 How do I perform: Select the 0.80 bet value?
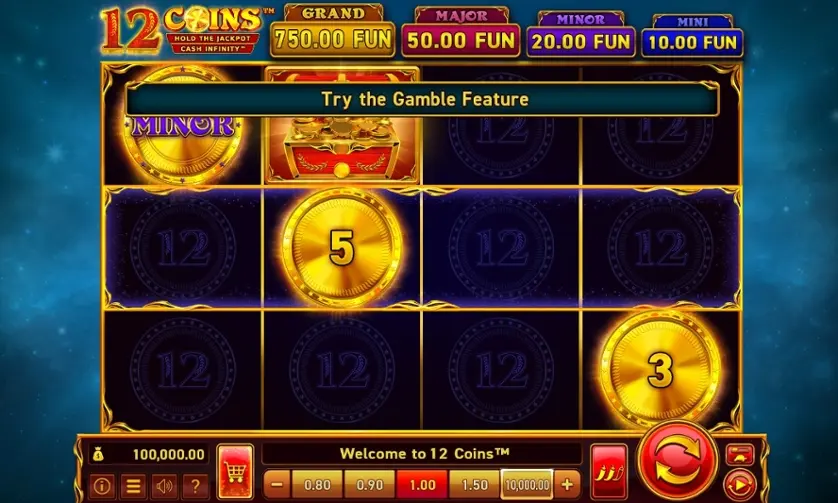[317, 485]
